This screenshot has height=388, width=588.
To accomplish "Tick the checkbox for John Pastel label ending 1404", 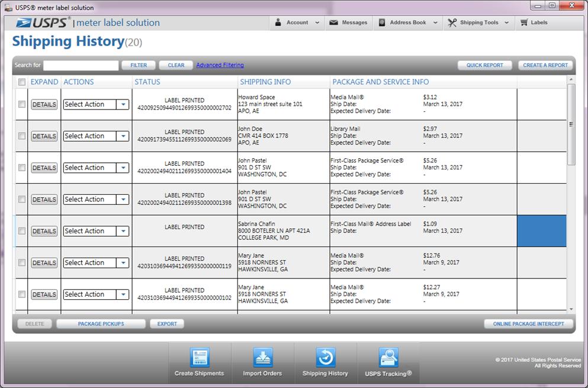I will click(22, 168).
